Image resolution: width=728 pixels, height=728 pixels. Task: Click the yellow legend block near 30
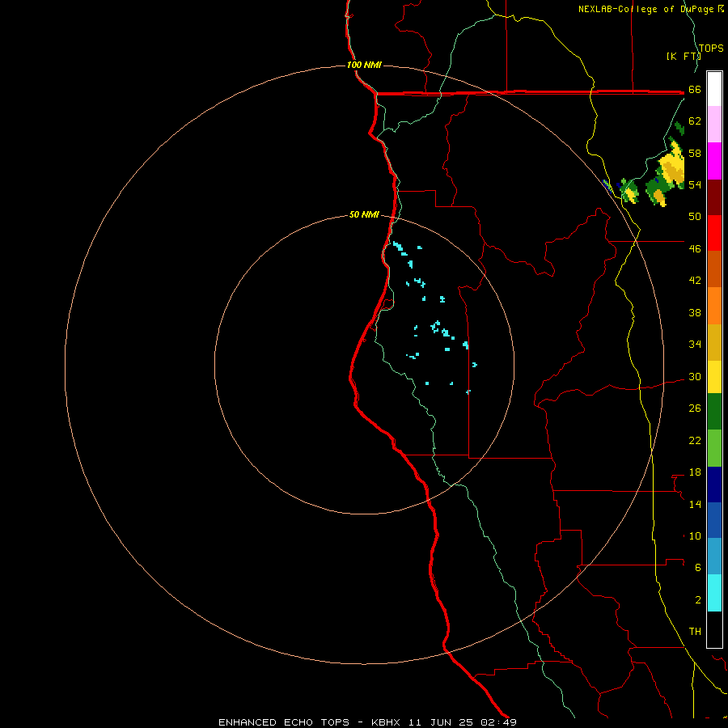point(714,377)
